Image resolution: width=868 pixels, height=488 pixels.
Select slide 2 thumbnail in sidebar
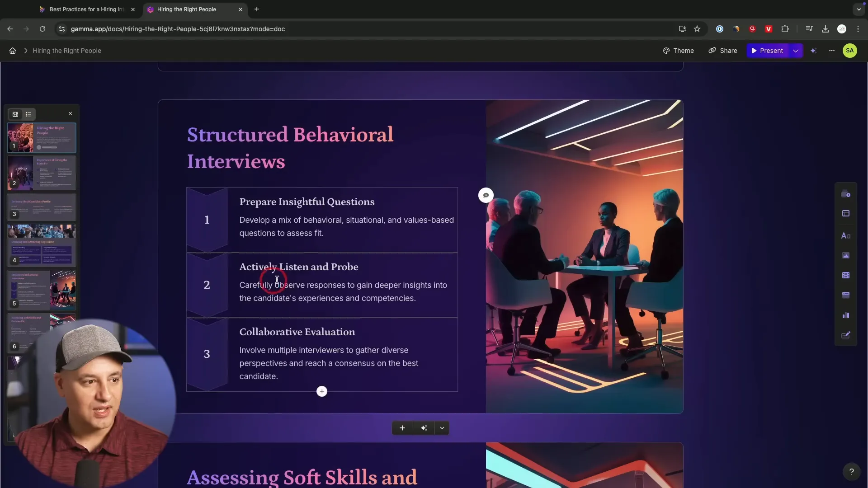(42, 173)
